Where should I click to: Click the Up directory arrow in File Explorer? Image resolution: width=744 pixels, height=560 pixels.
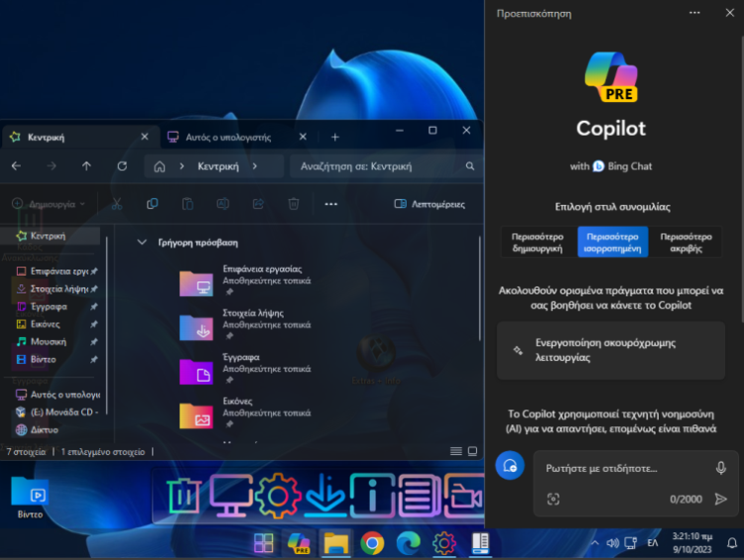coord(86,166)
